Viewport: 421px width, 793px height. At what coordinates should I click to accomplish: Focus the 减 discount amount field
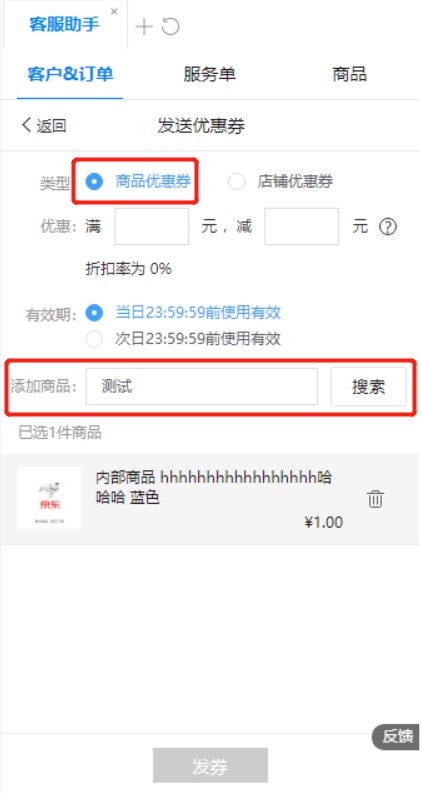tap(302, 227)
